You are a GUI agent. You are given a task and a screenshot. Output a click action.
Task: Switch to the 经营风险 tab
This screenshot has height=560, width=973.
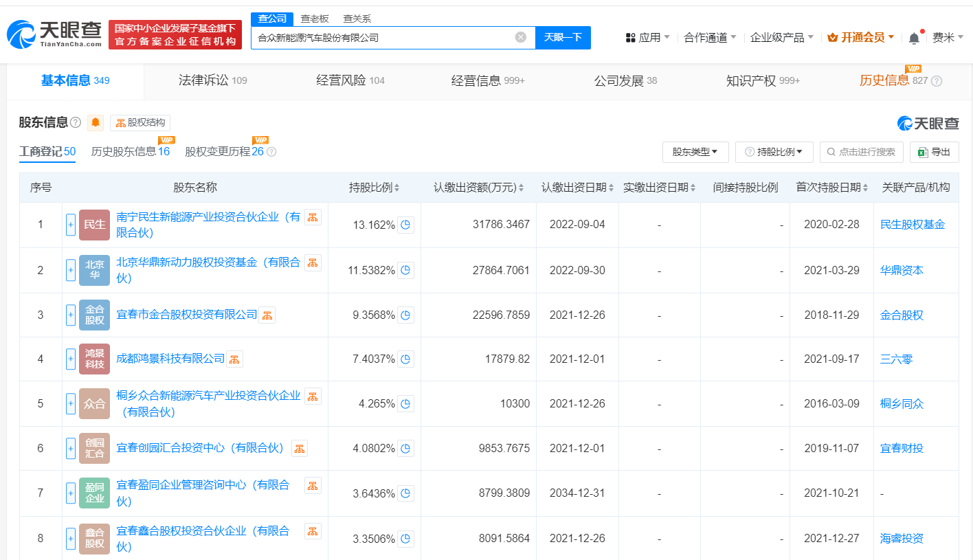coord(350,81)
